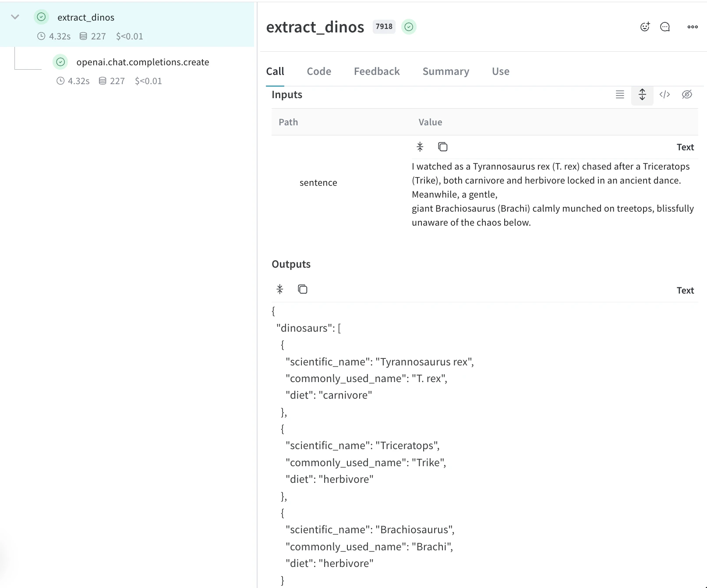The height and width of the screenshot is (588, 707).
Task: Open the Feedback tab
Action: click(377, 71)
